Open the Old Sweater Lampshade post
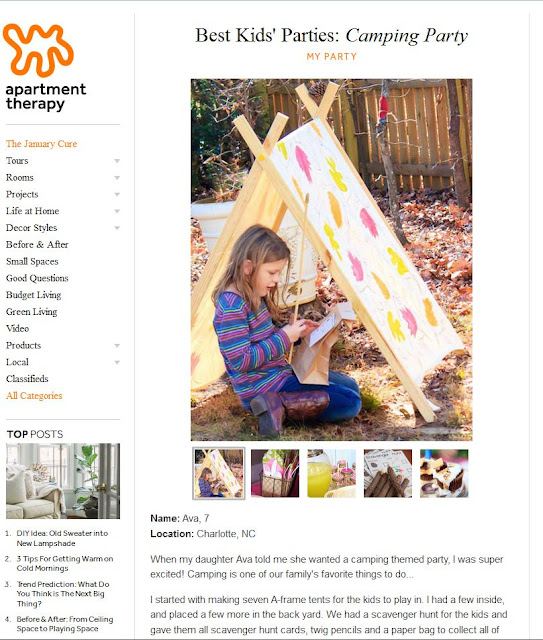 click(62, 538)
